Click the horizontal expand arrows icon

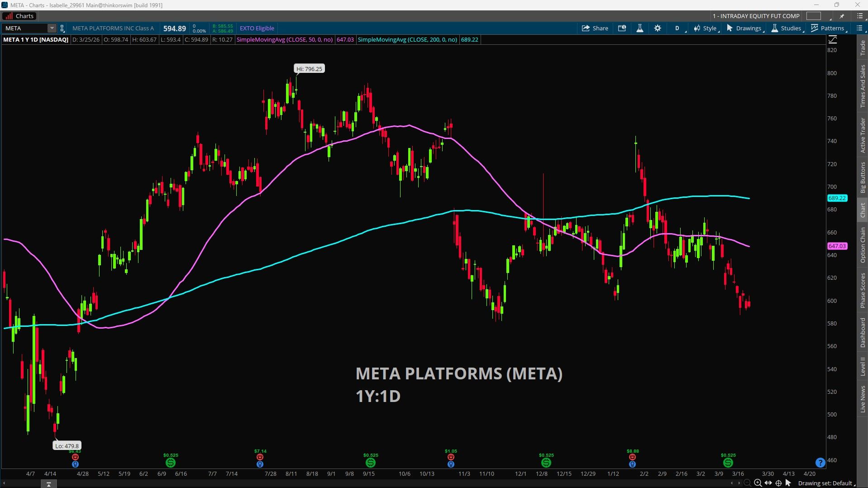(768, 483)
